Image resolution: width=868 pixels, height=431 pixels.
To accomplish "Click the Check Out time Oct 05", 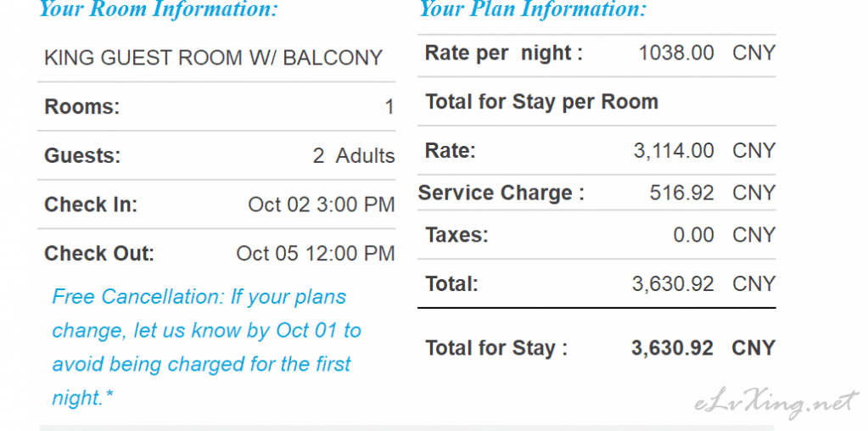I will click(316, 254).
